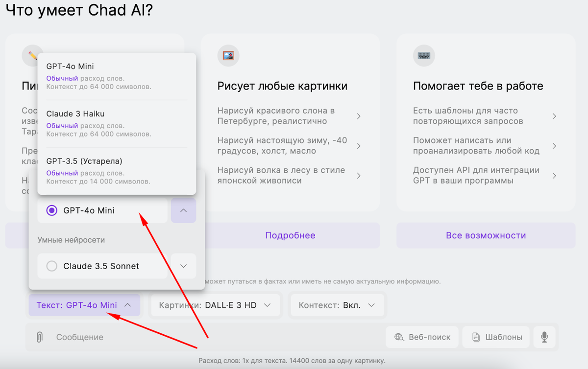Click the arrow next to the API integration row
This screenshot has width=588, height=369.
click(554, 175)
